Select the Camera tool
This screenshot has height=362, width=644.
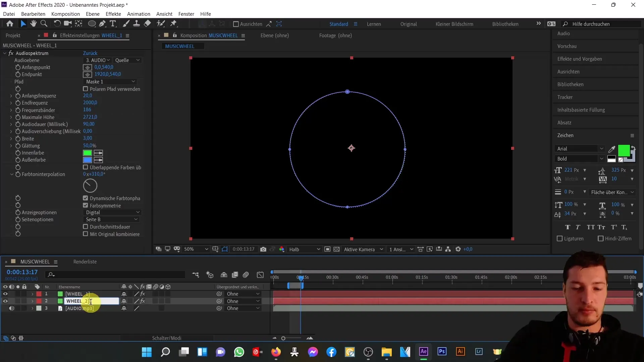pos(68,24)
